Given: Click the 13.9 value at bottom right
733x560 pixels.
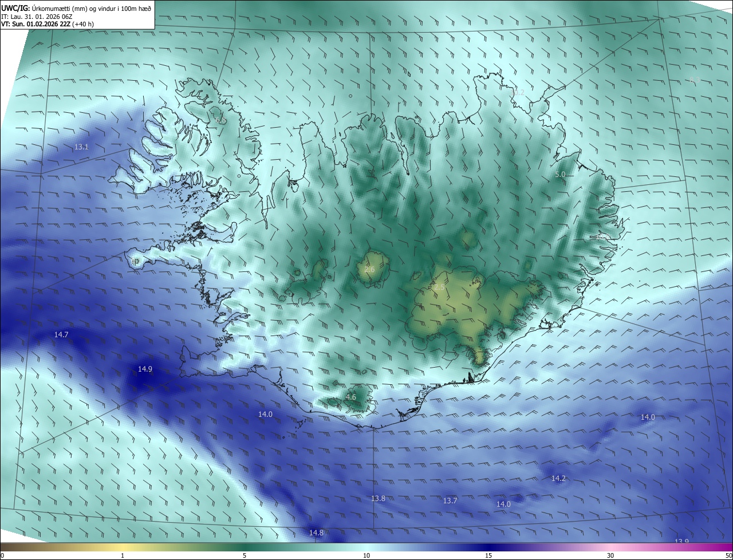Looking at the screenshot, I should pyautogui.click(x=681, y=542).
